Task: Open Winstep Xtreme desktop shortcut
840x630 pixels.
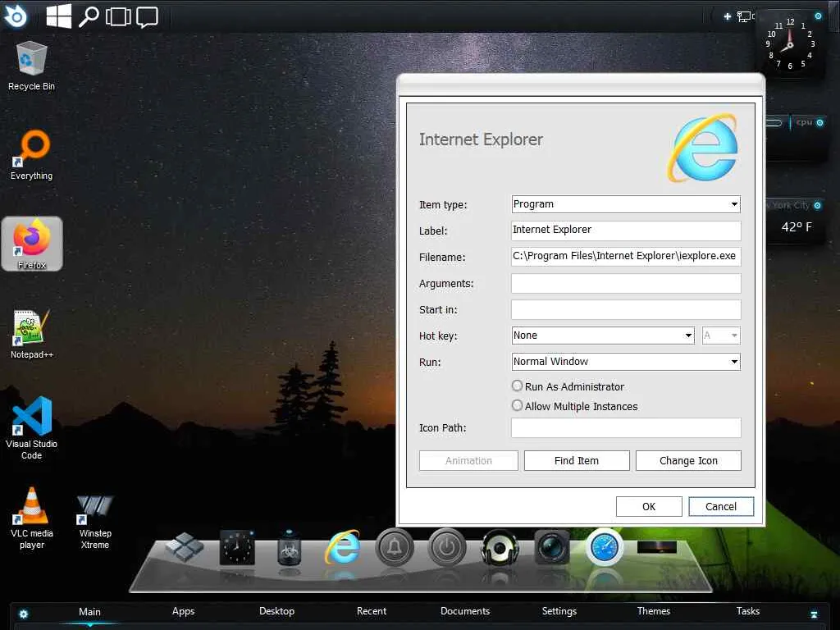Action: pos(95,521)
